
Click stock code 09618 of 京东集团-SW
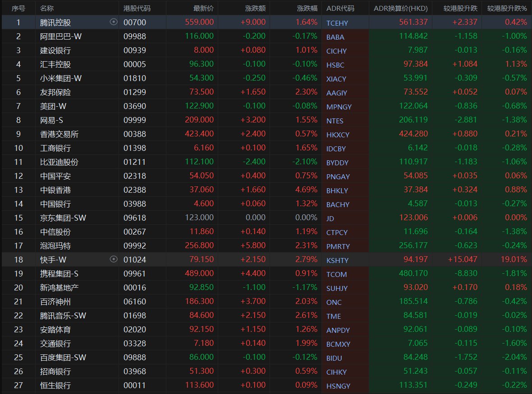point(135,218)
